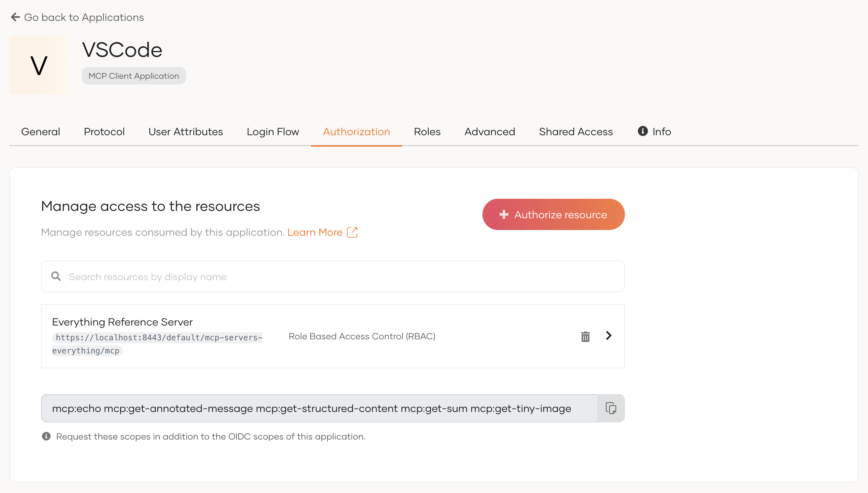
Task: Go to the Login Flow tab
Action: coord(273,131)
